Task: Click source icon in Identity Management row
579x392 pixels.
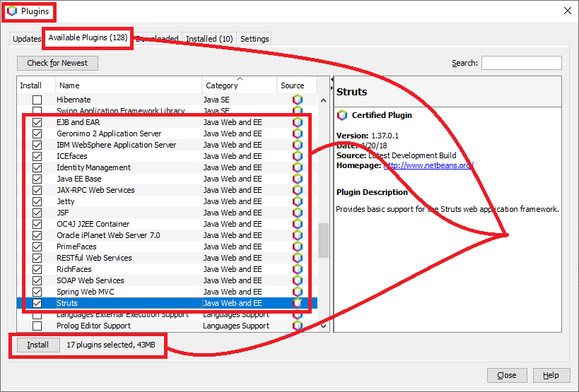Action: tap(297, 167)
